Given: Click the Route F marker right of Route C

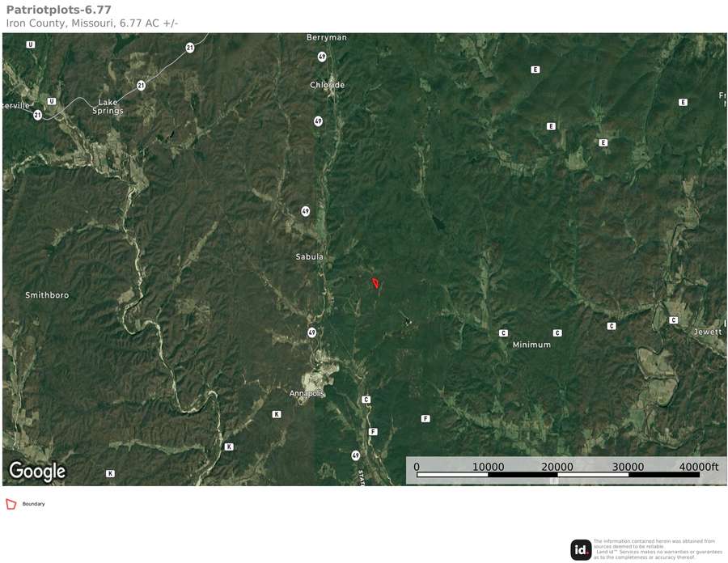Looking at the screenshot, I should pos(425,419).
